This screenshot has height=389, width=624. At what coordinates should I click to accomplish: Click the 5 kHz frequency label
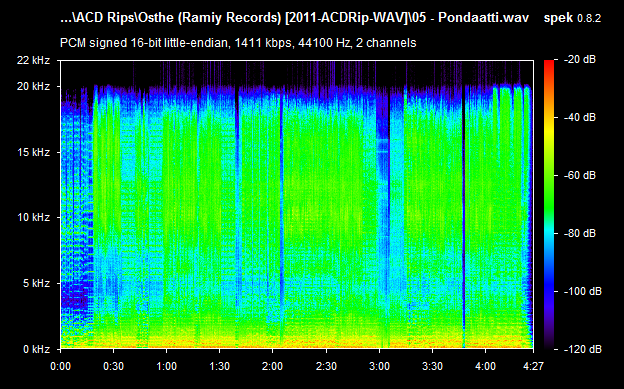[x=36, y=283]
